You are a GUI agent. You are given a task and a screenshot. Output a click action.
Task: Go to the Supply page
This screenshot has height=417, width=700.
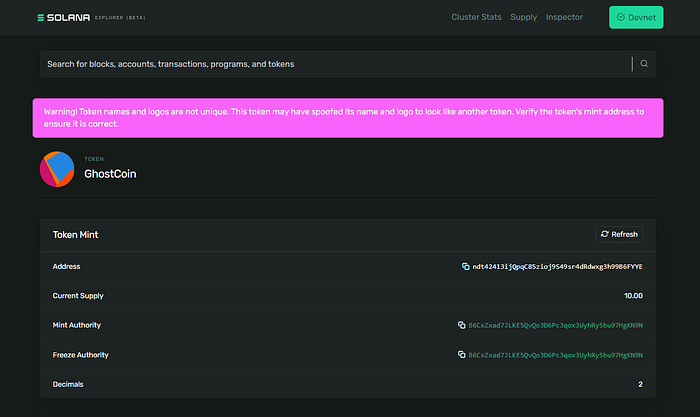point(523,17)
